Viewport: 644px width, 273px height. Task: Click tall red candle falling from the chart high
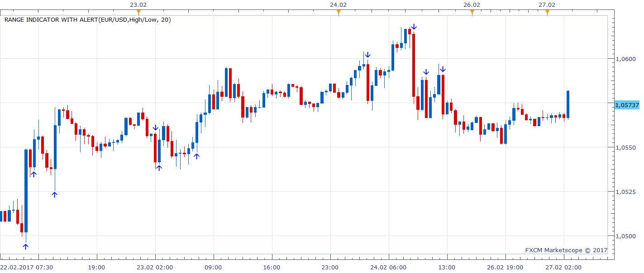click(414, 65)
